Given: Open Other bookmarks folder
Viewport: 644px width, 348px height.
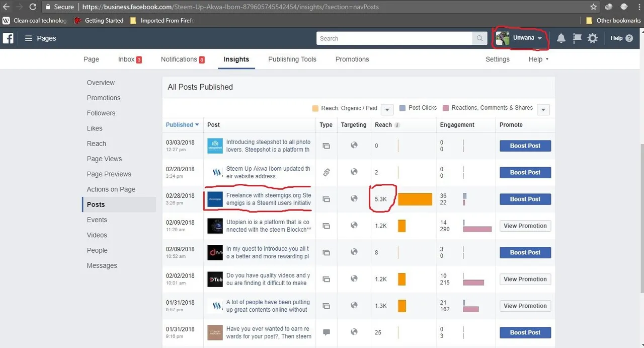Looking at the screenshot, I should (x=613, y=21).
